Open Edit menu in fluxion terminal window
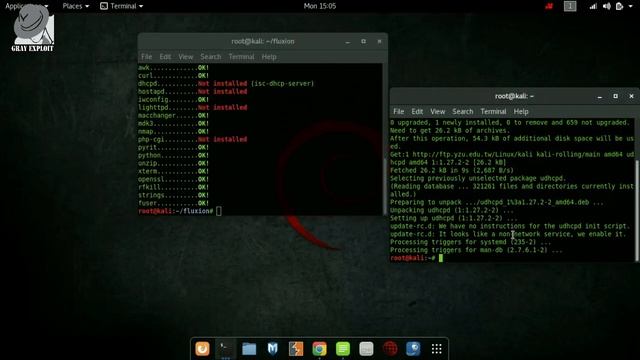The width and height of the screenshot is (640, 360). coord(165,57)
